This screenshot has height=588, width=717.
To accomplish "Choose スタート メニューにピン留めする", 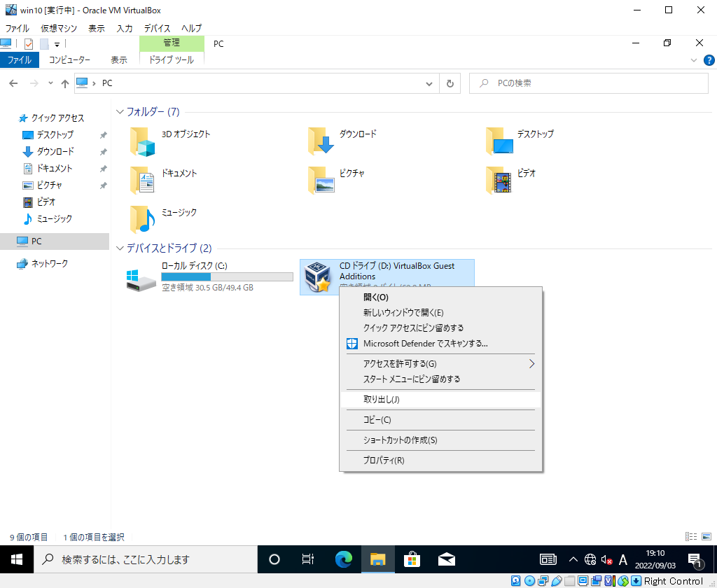I will coord(441,379).
